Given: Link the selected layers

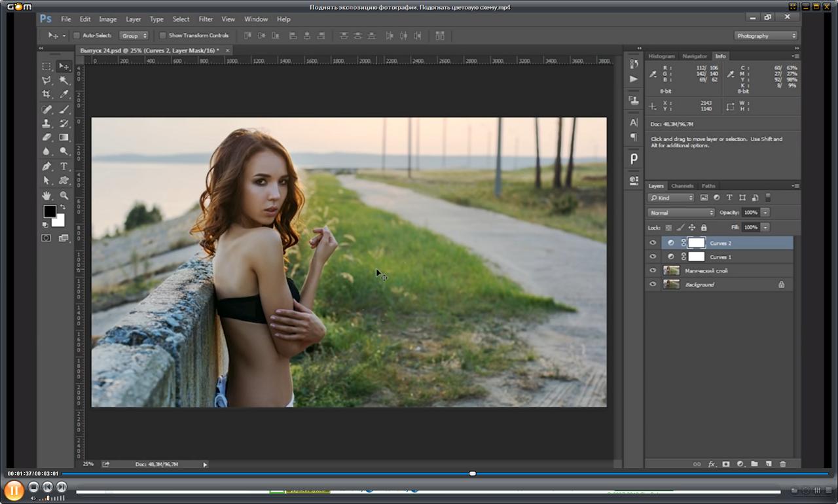Looking at the screenshot, I should pos(697,464).
